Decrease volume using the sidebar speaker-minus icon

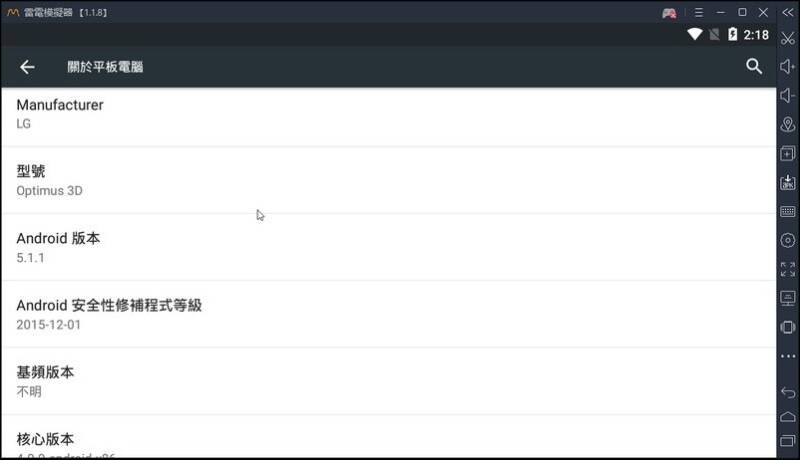tap(788, 96)
